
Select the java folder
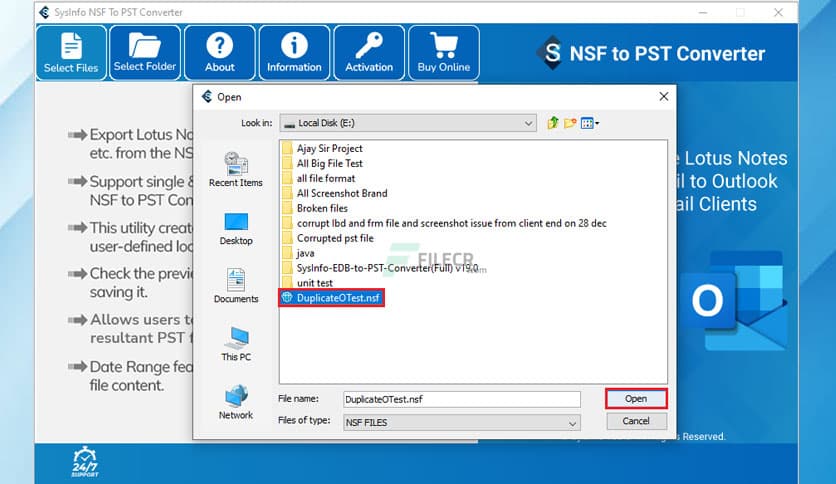click(298, 253)
